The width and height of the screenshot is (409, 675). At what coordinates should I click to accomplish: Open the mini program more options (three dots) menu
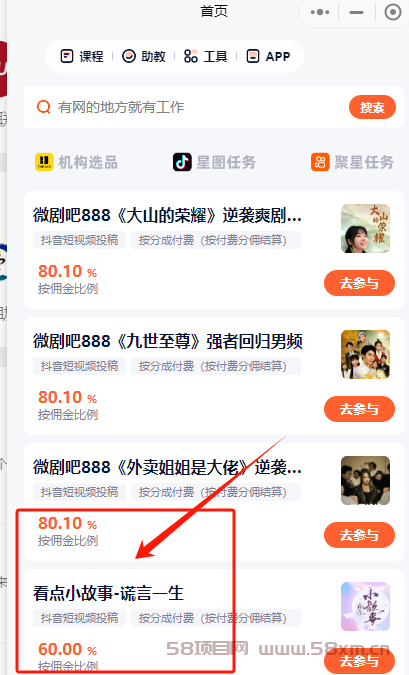click(x=320, y=12)
